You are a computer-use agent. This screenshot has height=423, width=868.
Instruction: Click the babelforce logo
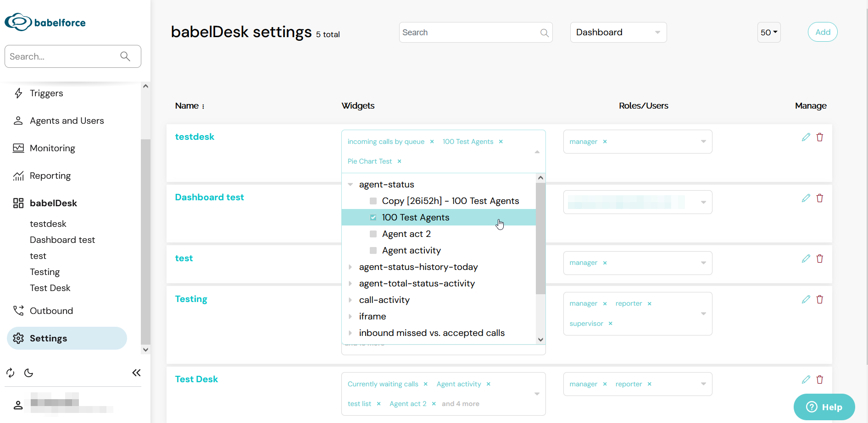coord(45,22)
